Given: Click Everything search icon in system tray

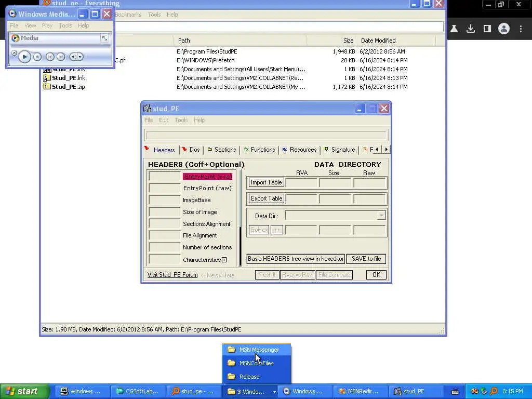Looking at the screenshot, I should [x=494, y=392].
